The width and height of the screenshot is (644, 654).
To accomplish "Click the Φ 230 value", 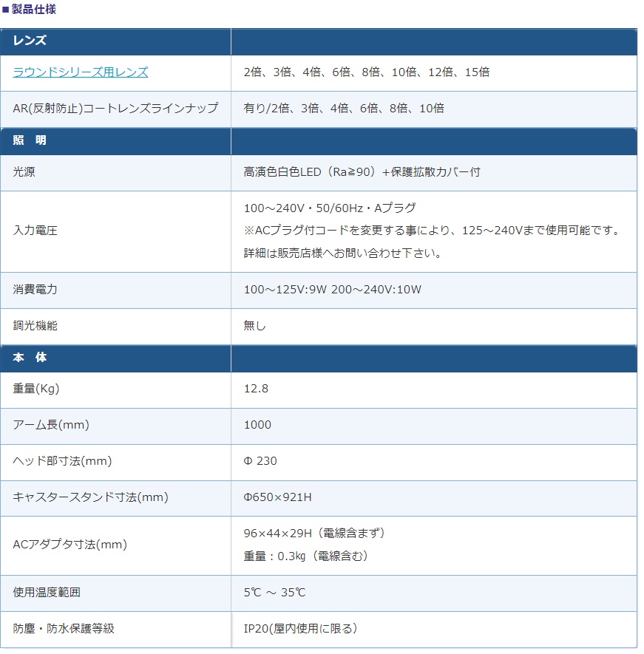I will (x=260, y=461).
